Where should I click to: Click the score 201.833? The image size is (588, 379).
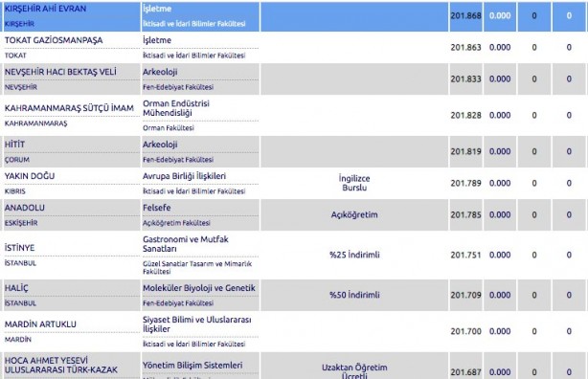tap(465, 79)
